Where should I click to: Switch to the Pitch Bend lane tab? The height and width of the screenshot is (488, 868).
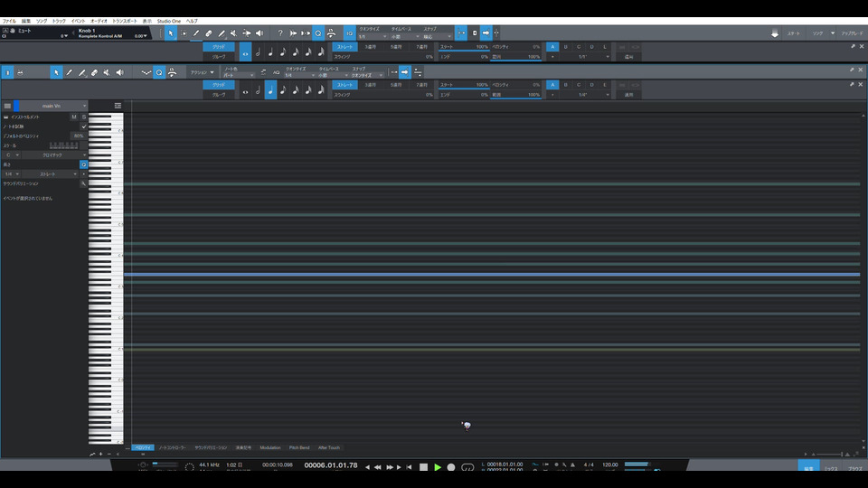click(x=299, y=447)
